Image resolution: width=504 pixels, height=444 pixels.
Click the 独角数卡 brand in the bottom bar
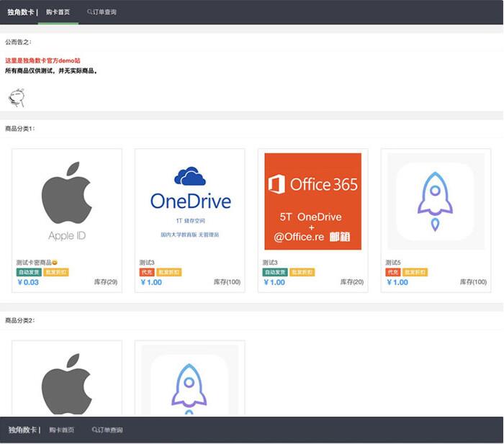pyautogui.click(x=22, y=430)
